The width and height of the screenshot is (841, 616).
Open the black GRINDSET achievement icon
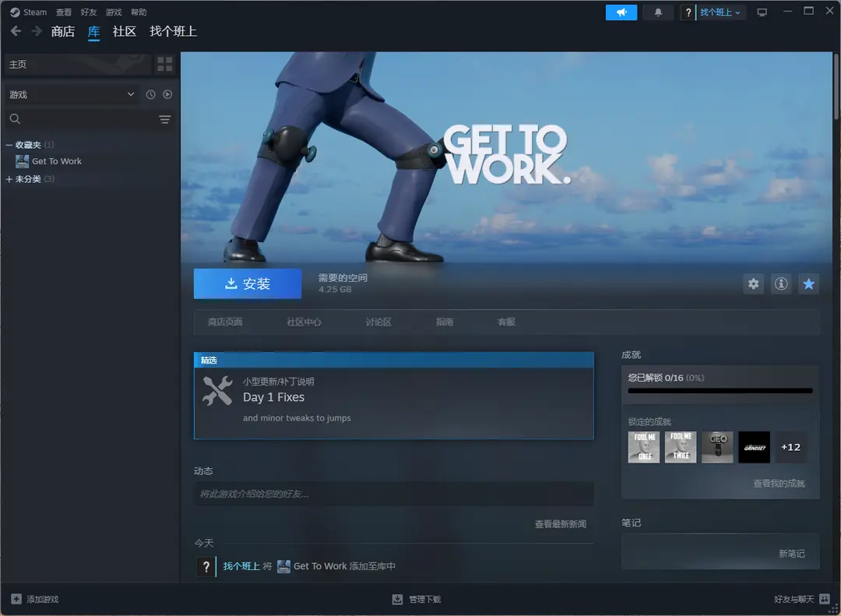pos(754,447)
